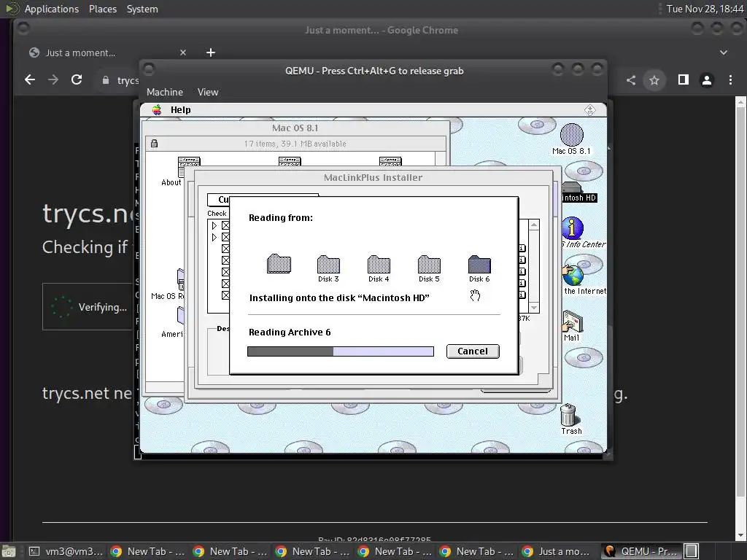Go back with Chrome's back arrow
The height and width of the screenshot is (560, 747).
pos(30,79)
